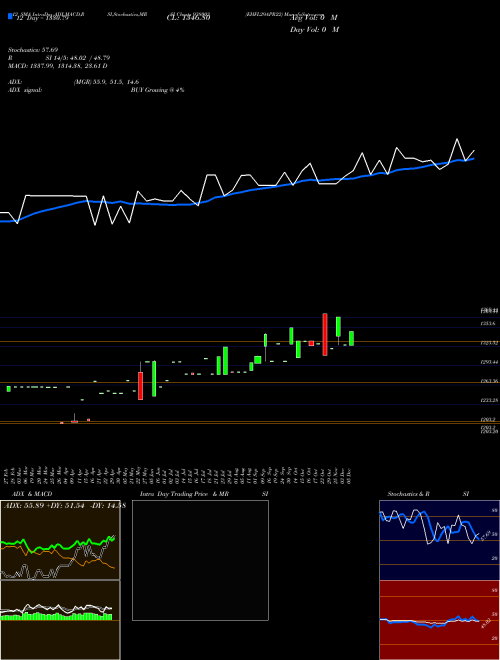Open the 'ADX & MACD' panel heading
This screenshot has width=500, height=660.
pos(32,494)
